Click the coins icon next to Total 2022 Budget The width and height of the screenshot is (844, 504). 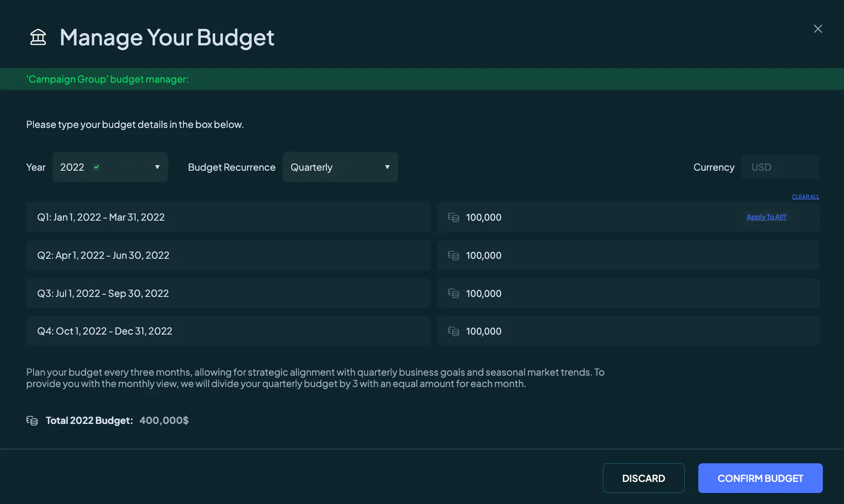32,420
